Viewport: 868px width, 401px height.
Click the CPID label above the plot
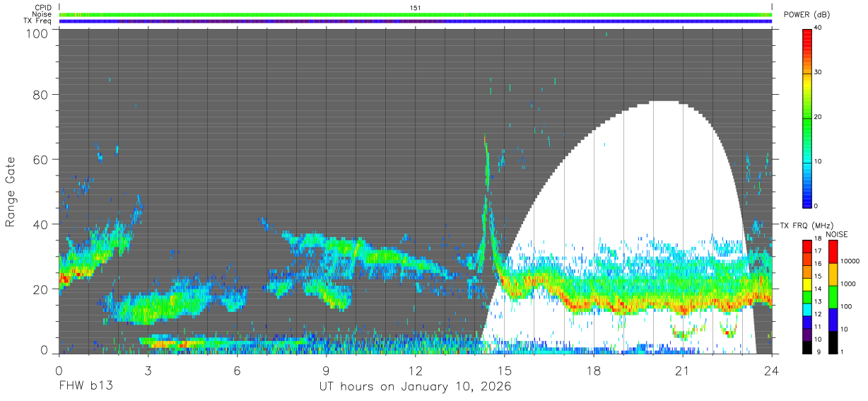coord(42,8)
